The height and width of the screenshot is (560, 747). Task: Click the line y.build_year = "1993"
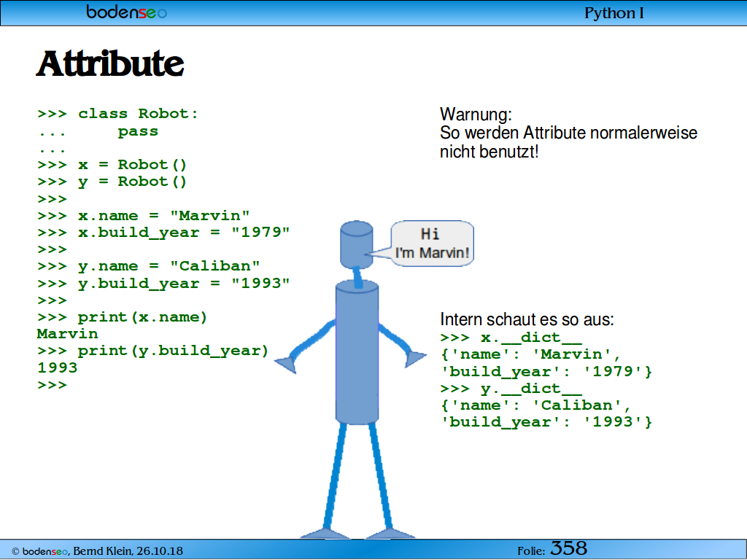click(x=163, y=284)
